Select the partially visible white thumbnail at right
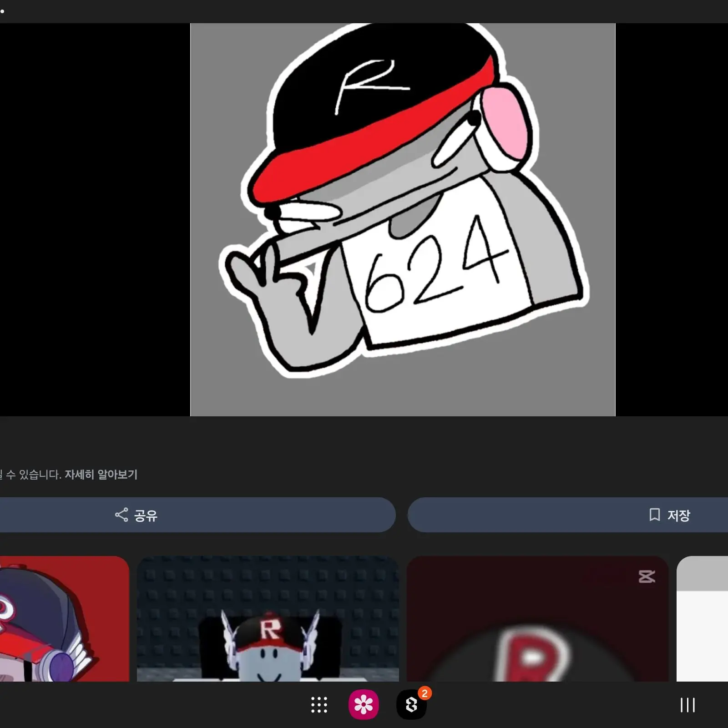The height and width of the screenshot is (728, 728). (x=702, y=619)
